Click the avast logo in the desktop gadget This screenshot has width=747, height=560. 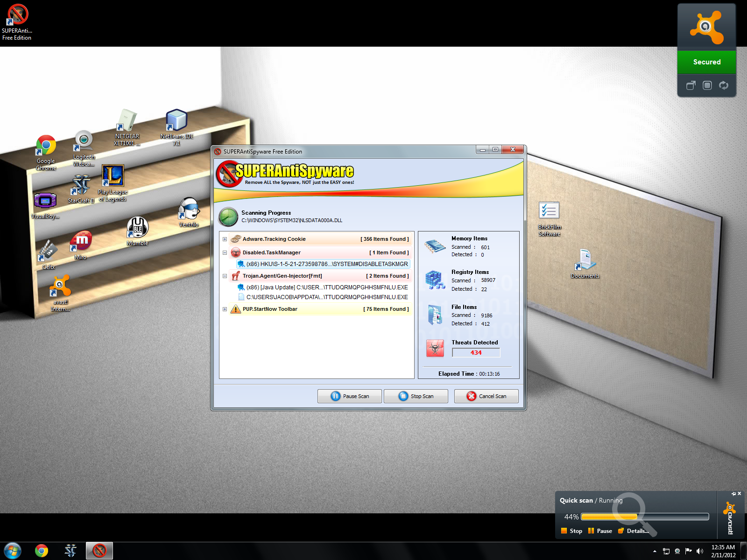coord(707,28)
